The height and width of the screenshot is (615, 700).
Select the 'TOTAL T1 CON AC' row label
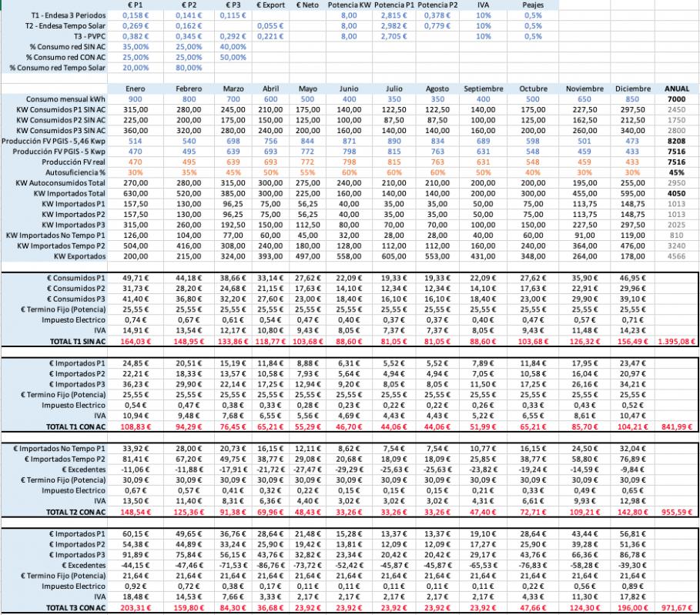76,426
